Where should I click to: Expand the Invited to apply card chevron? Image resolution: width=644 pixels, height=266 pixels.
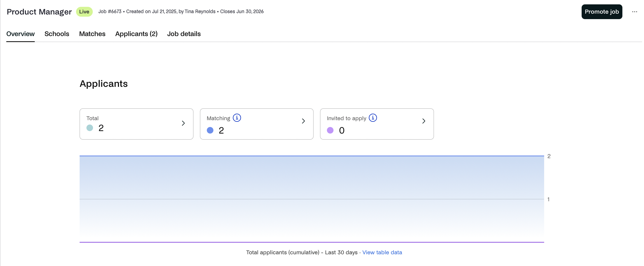coord(424,121)
